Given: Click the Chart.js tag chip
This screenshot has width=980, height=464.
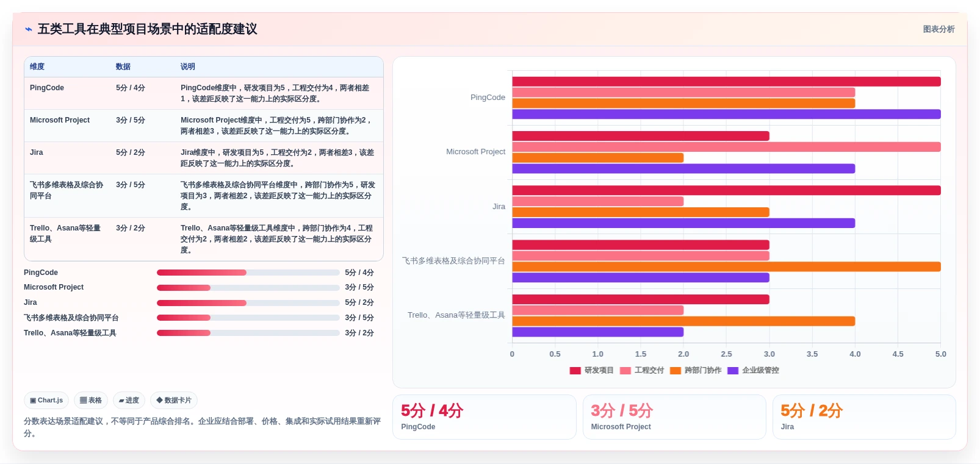Looking at the screenshot, I should pyautogui.click(x=46, y=401).
